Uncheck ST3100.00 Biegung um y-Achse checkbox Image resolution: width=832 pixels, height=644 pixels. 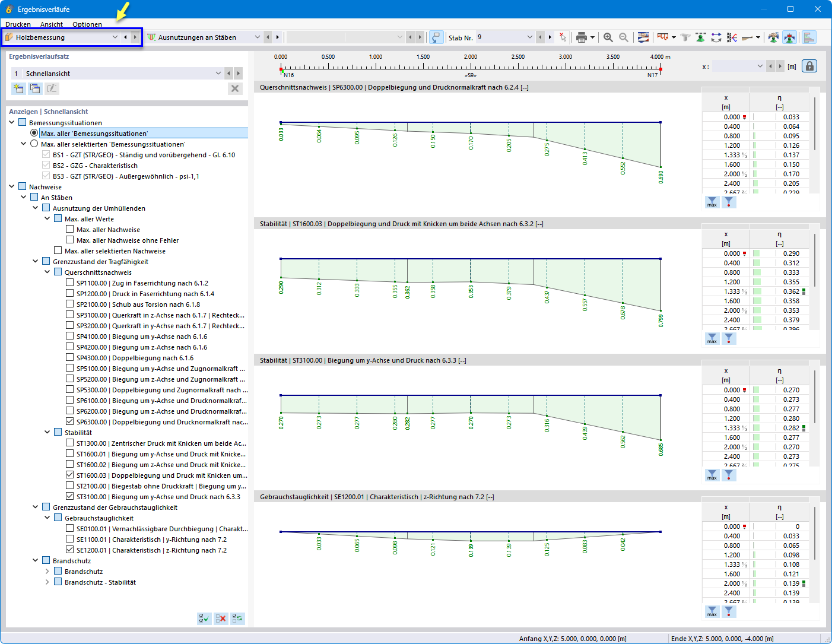(70, 497)
